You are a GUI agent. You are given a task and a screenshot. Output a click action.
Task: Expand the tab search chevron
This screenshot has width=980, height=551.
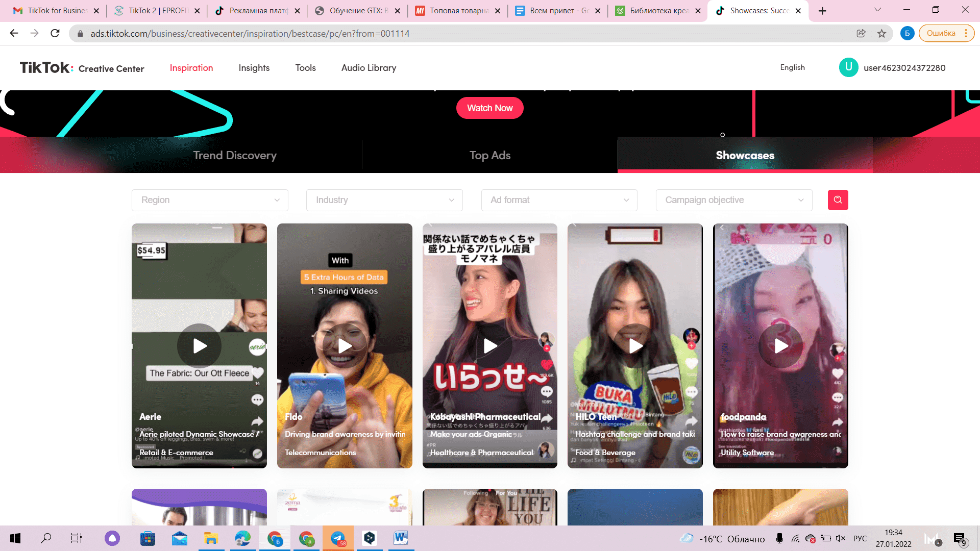[877, 10]
